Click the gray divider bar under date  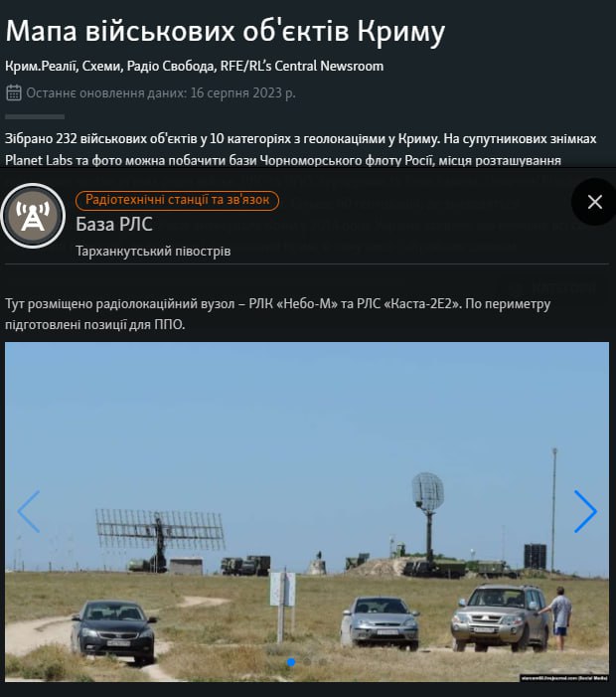[35, 117]
